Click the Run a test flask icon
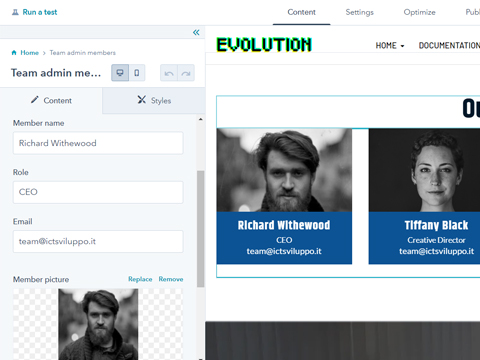 point(15,12)
